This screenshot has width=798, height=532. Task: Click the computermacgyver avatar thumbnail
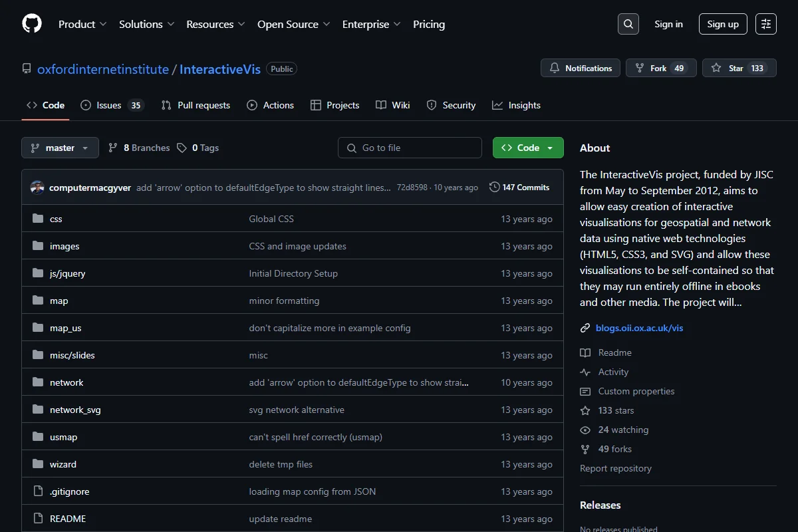(x=37, y=188)
